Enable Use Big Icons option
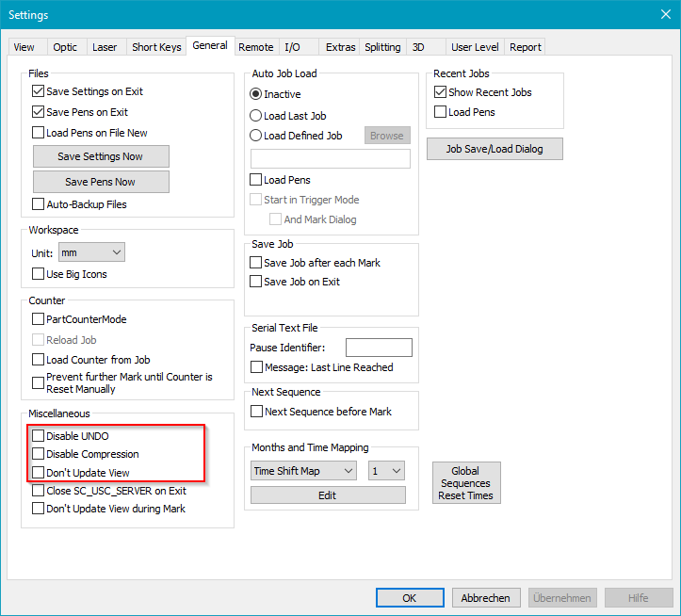This screenshot has width=681, height=616. tap(39, 274)
